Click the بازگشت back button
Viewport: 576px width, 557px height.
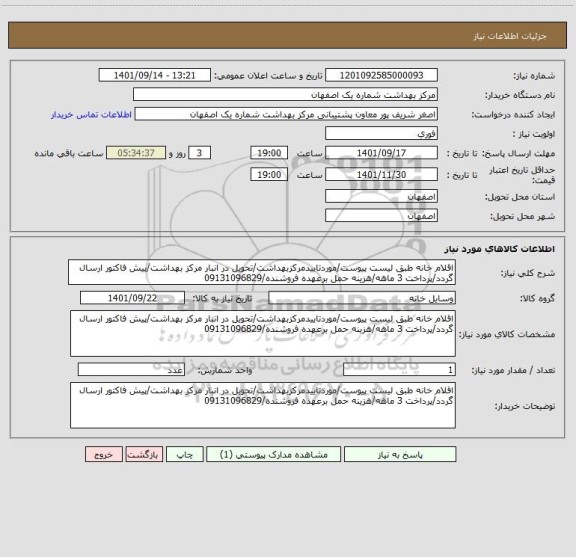point(144,454)
